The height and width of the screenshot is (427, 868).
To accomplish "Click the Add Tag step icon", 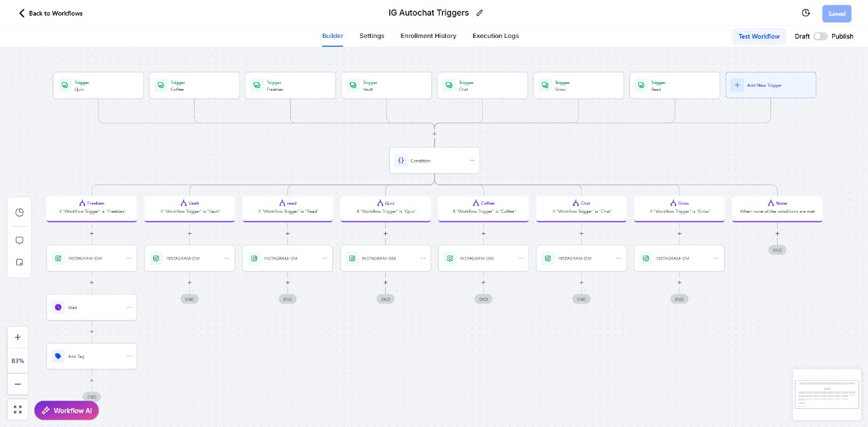I will click(58, 356).
